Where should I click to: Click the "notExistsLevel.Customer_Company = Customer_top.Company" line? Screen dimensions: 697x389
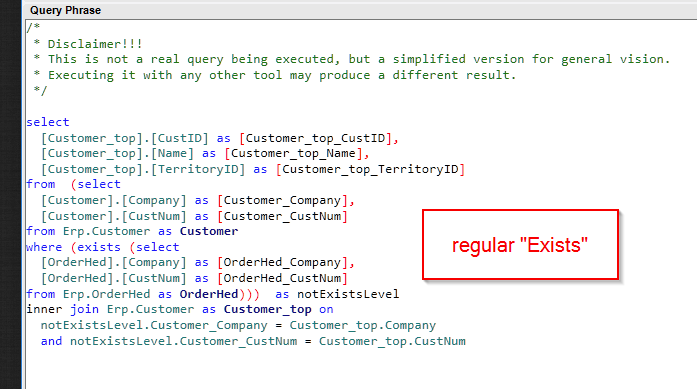tap(238, 325)
